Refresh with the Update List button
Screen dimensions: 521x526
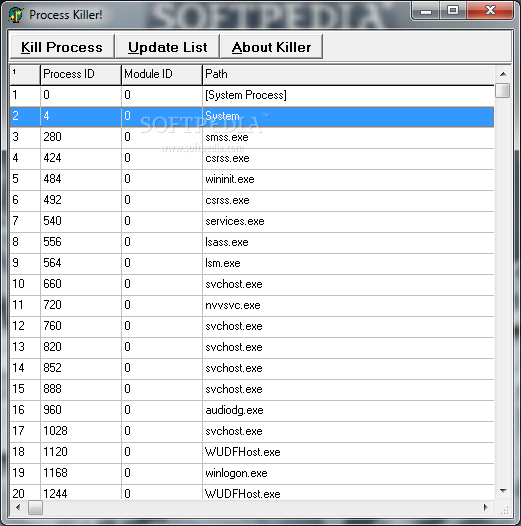click(167, 47)
